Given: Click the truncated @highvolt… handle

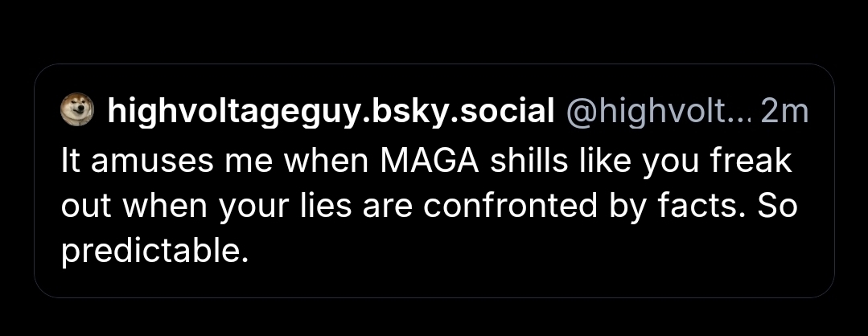Looking at the screenshot, I should click(x=659, y=113).
